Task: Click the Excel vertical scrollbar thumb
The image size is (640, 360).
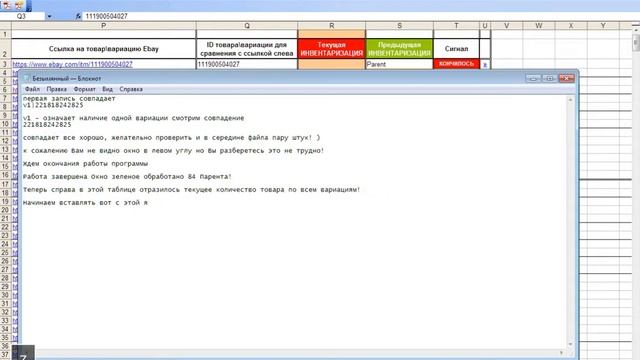Action: (636, 42)
